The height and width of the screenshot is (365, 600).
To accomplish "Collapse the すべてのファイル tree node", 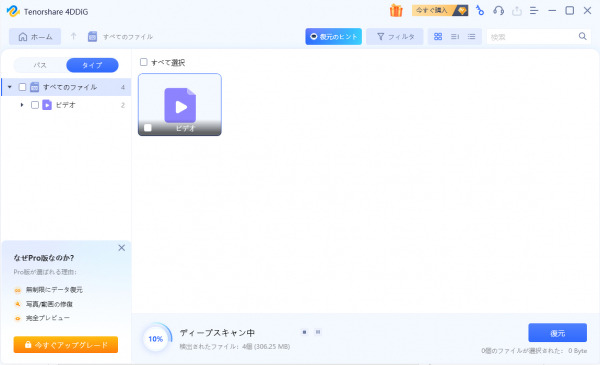I will [x=10, y=87].
